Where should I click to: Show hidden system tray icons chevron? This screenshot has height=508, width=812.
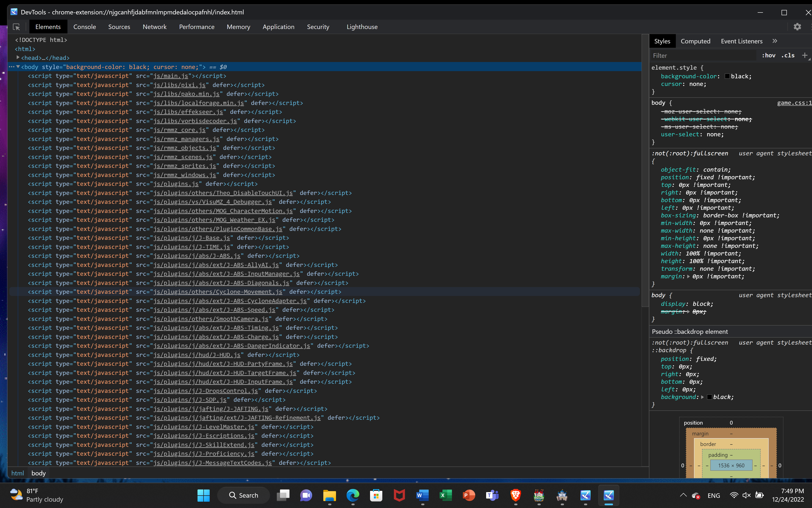(x=683, y=495)
